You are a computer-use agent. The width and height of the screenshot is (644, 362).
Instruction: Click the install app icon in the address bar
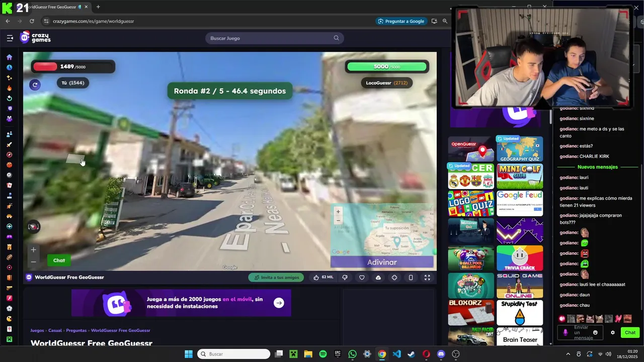point(434,21)
